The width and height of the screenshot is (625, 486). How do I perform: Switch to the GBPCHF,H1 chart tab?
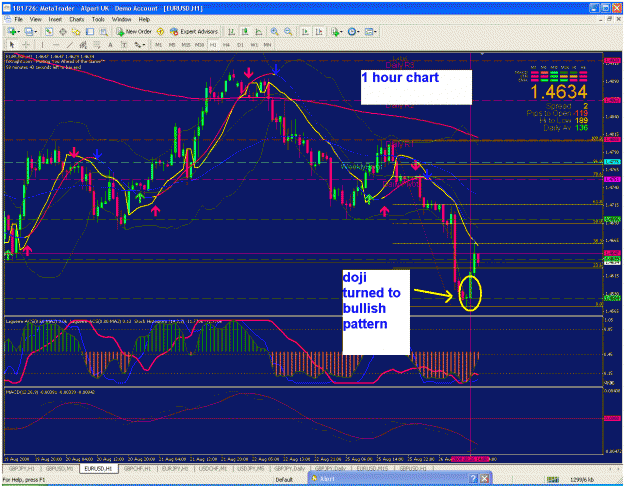[x=138, y=468]
